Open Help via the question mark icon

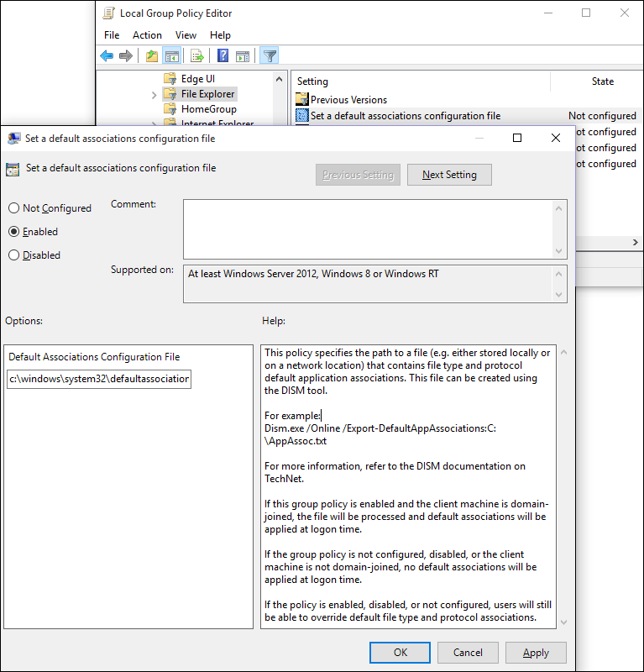[x=223, y=56]
